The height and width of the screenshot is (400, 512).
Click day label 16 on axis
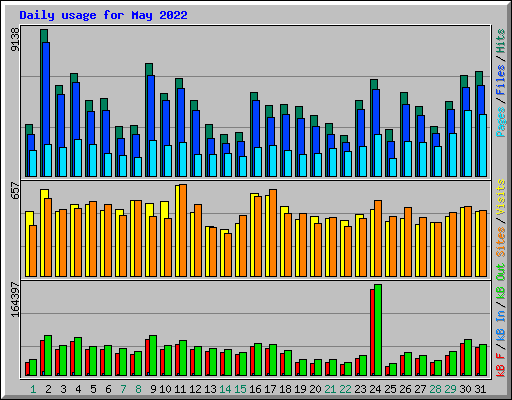pos(255,389)
